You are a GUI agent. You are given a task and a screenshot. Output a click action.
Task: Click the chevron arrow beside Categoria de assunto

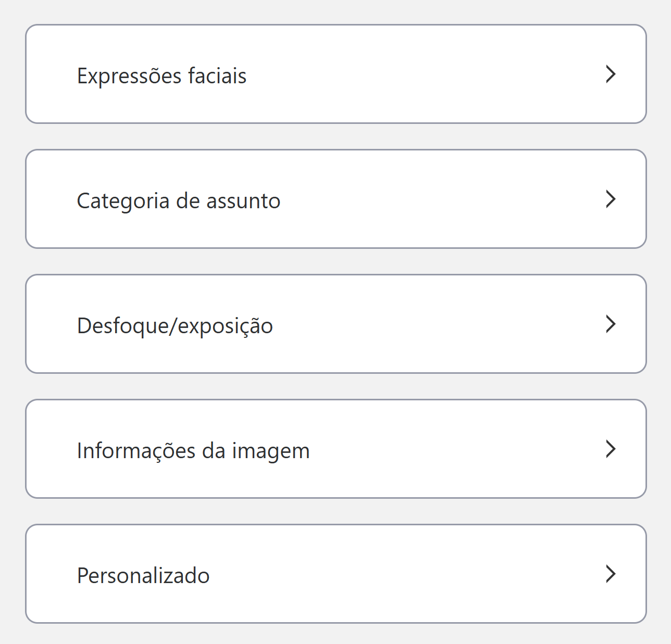(611, 199)
